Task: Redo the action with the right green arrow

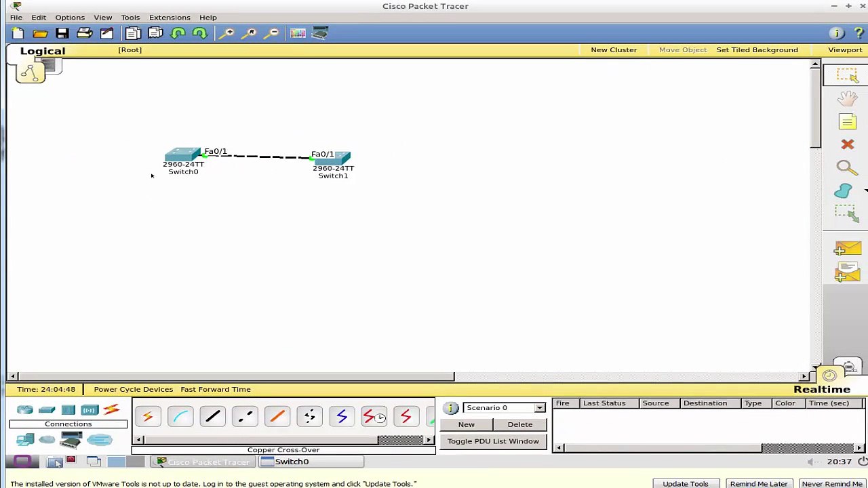Action: [200, 33]
